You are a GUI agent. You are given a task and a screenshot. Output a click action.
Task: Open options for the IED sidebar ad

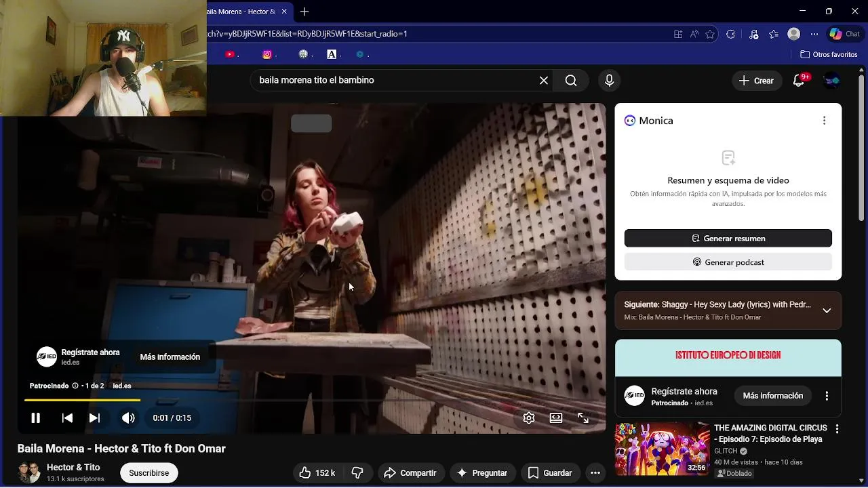point(827,396)
